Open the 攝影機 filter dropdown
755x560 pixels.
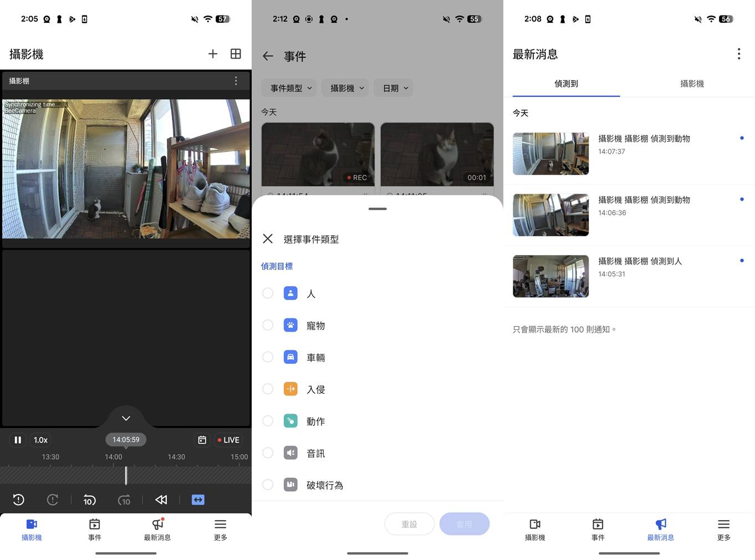click(345, 88)
